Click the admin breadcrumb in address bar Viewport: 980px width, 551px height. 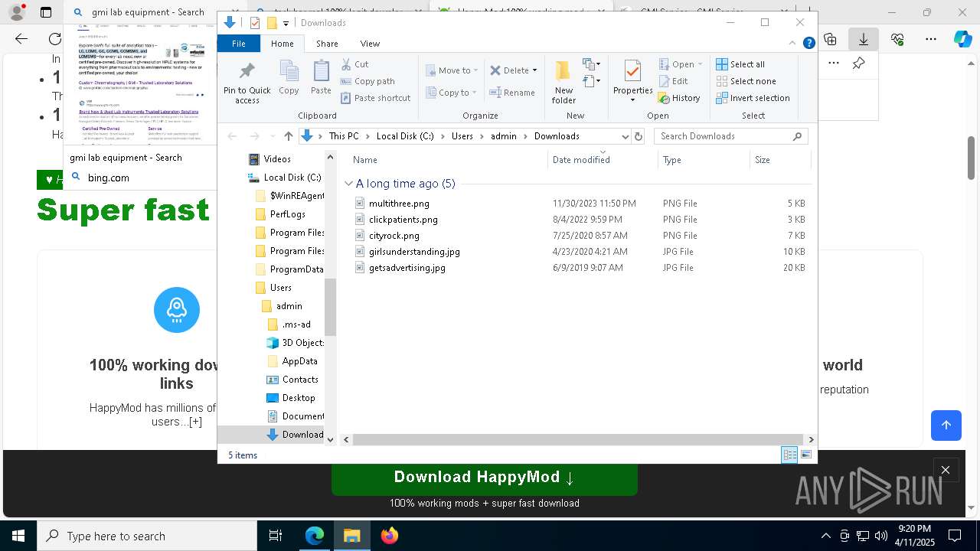point(504,136)
